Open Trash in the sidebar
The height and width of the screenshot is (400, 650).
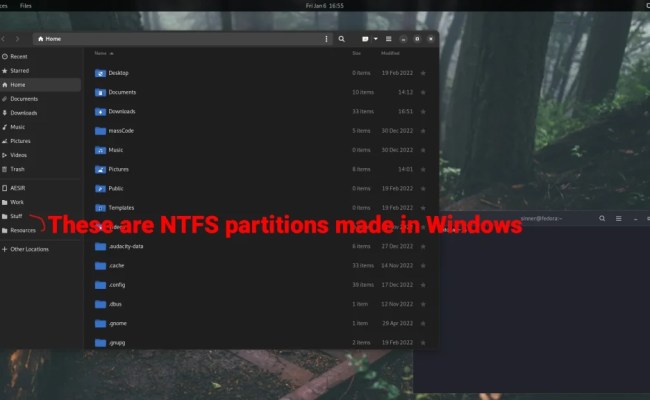tap(40, 169)
